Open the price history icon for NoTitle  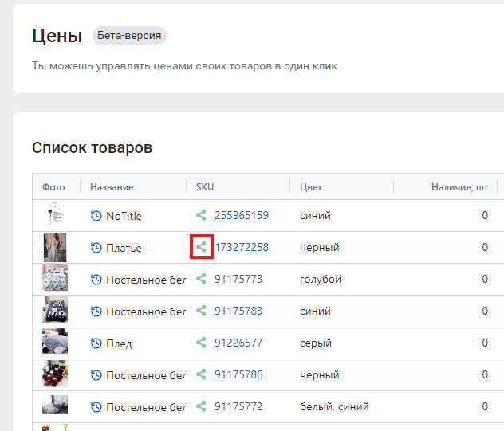point(96,216)
